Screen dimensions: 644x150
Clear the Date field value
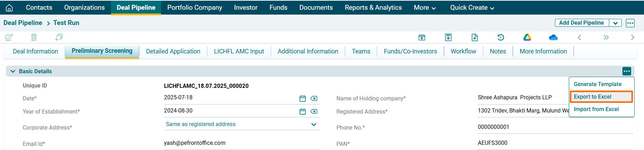tap(314, 99)
